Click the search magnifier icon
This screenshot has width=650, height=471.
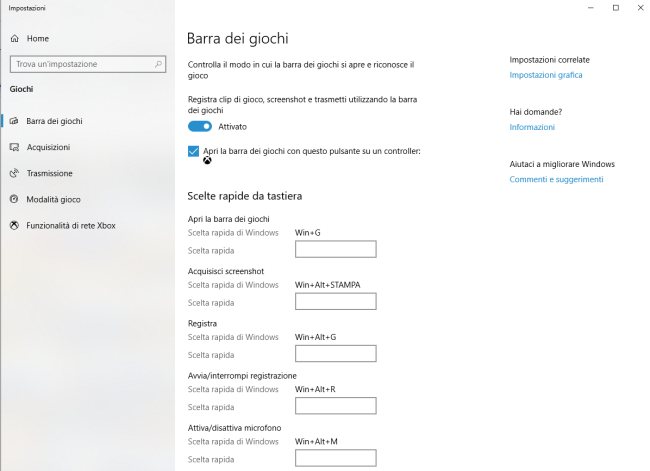tap(158, 64)
